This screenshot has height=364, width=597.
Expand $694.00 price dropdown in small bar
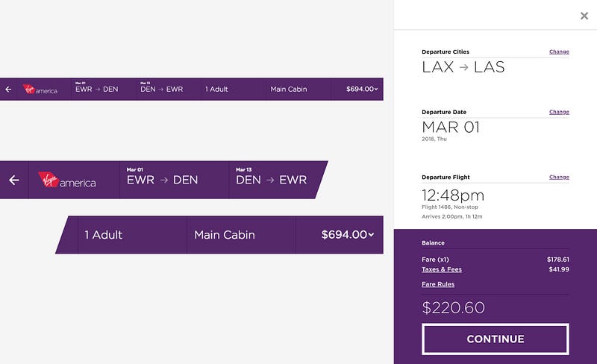[362, 90]
